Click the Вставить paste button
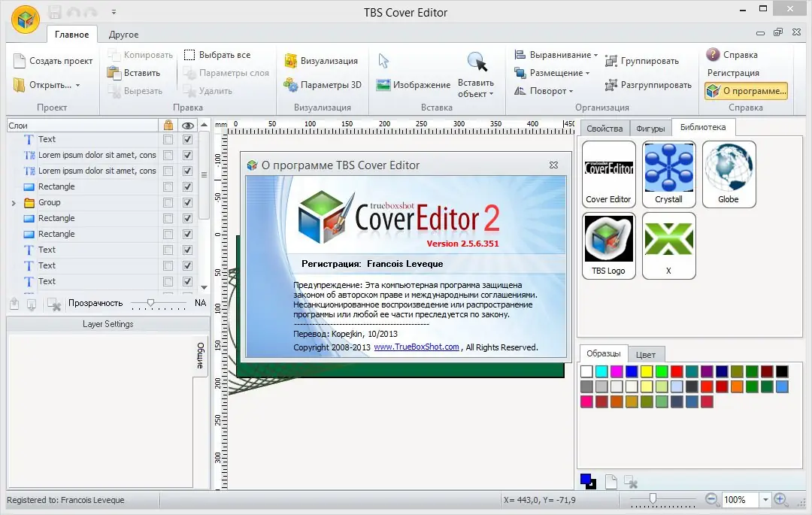The image size is (812, 515). [x=134, y=73]
